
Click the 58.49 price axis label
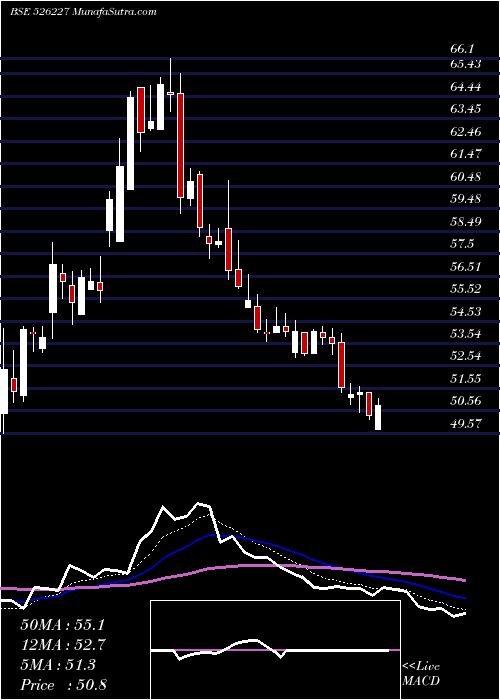[x=466, y=221]
